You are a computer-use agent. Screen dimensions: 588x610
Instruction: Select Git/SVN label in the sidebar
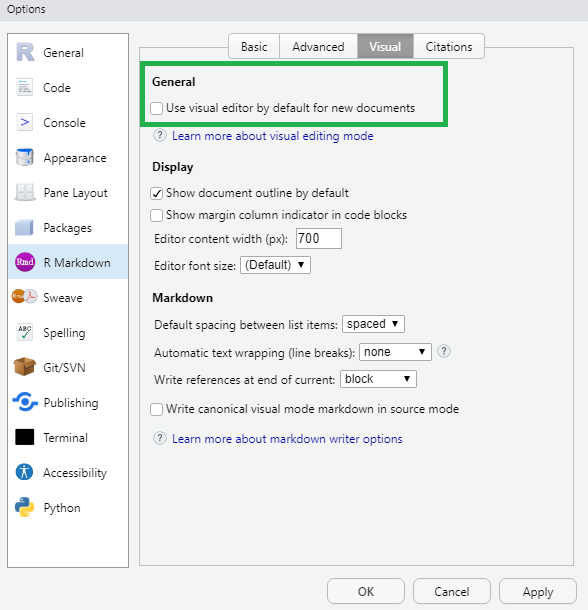(x=64, y=368)
